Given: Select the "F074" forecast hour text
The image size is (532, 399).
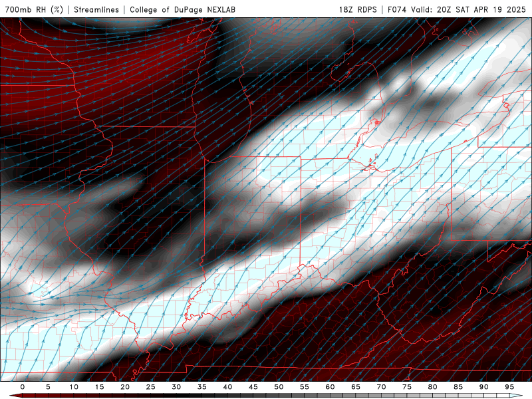Looking at the screenshot, I should 398,9.
